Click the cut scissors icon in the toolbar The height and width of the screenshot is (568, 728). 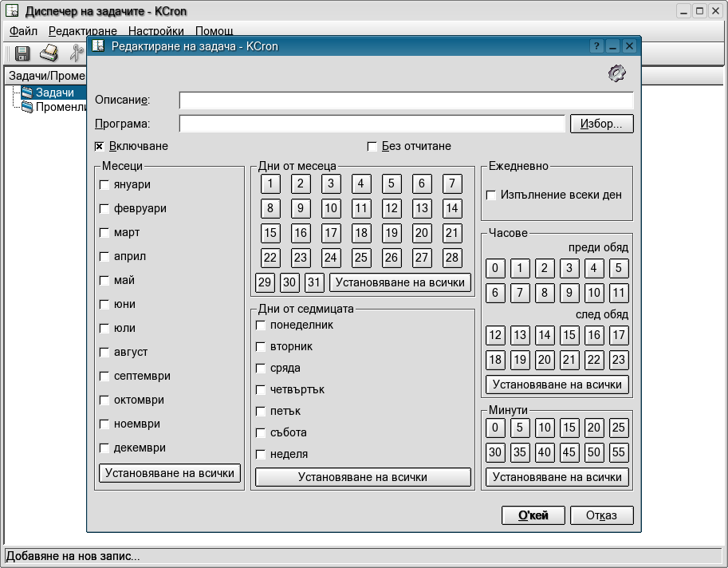click(77, 53)
